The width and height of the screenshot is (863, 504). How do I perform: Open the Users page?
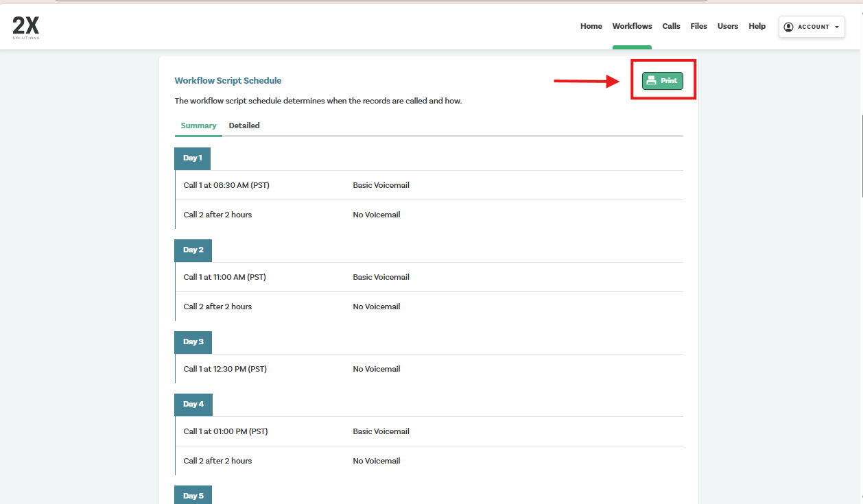tap(728, 26)
